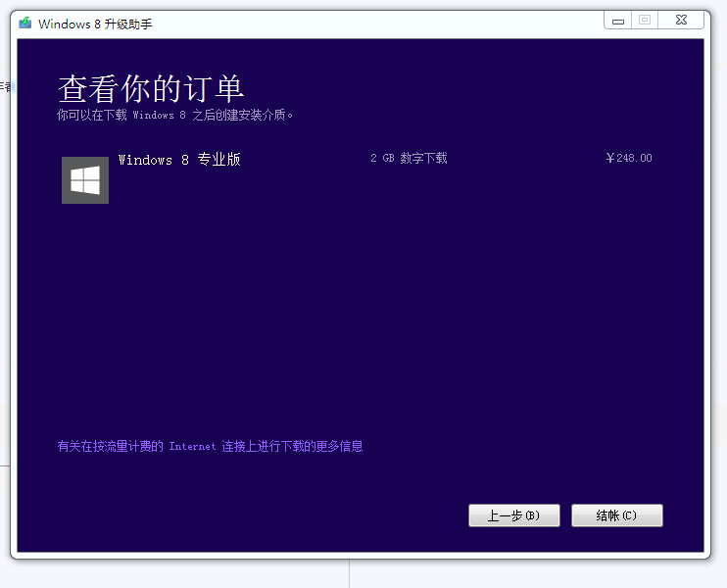
Task: Click the background window behind the dialog
Action: (x=539, y=576)
